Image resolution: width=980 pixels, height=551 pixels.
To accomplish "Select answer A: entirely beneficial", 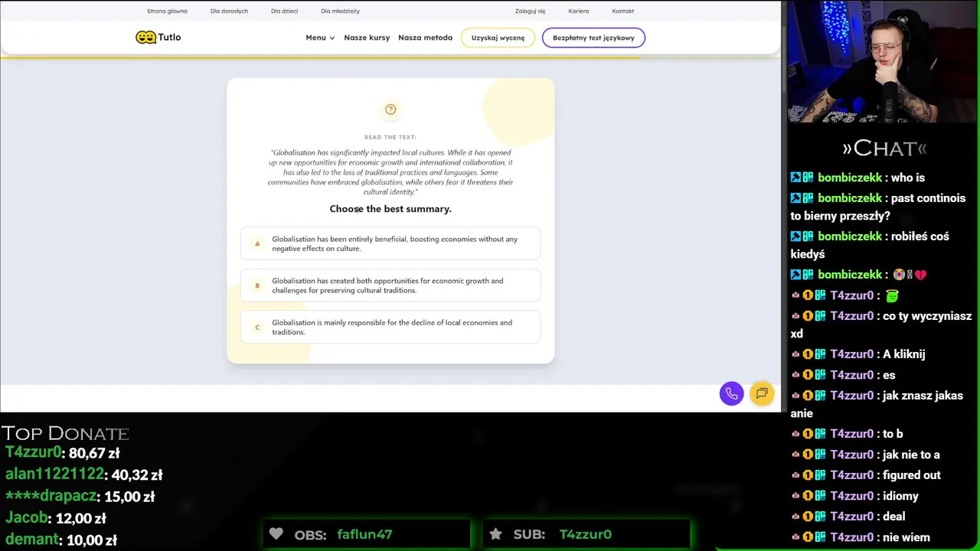I will [390, 243].
